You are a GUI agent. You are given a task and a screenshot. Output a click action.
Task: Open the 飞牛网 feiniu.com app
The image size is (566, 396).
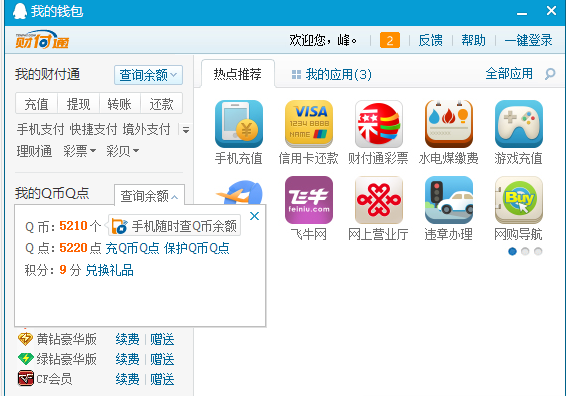(x=309, y=200)
